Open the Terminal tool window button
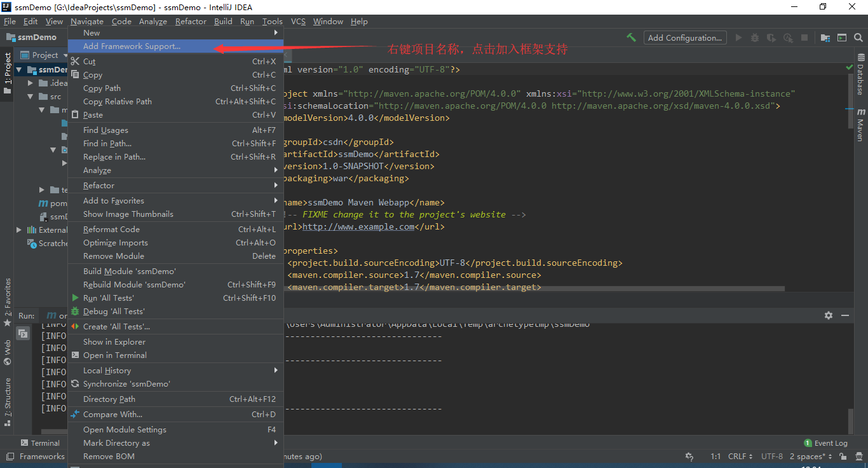Screen dimensions: 868x468 (40, 443)
